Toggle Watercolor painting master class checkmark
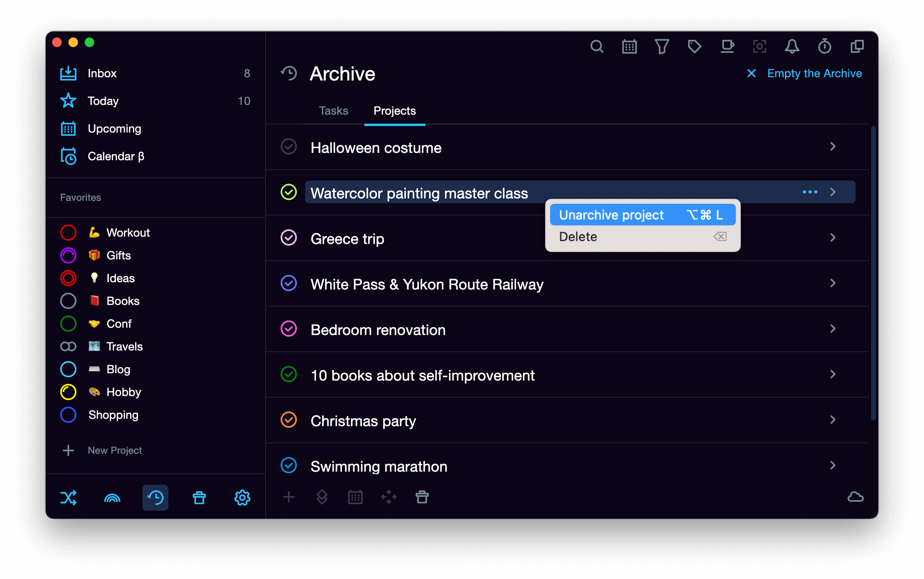The image size is (924, 579). [289, 192]
